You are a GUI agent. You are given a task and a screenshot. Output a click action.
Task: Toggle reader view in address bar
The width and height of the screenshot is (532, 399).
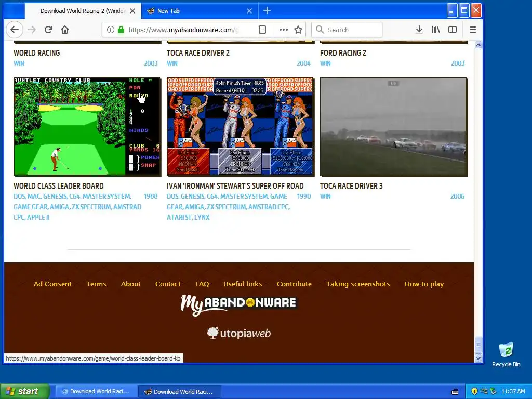(x=262, y=30)
